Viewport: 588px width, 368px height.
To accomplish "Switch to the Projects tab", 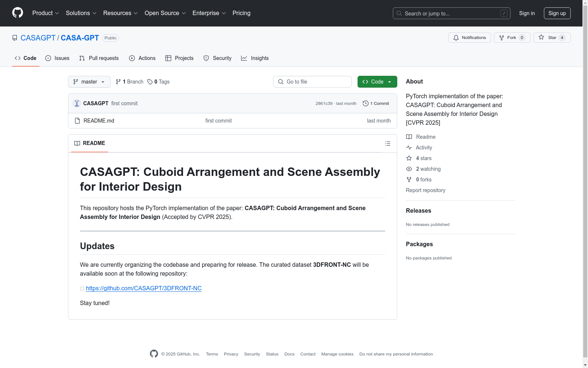I will 179,58.
